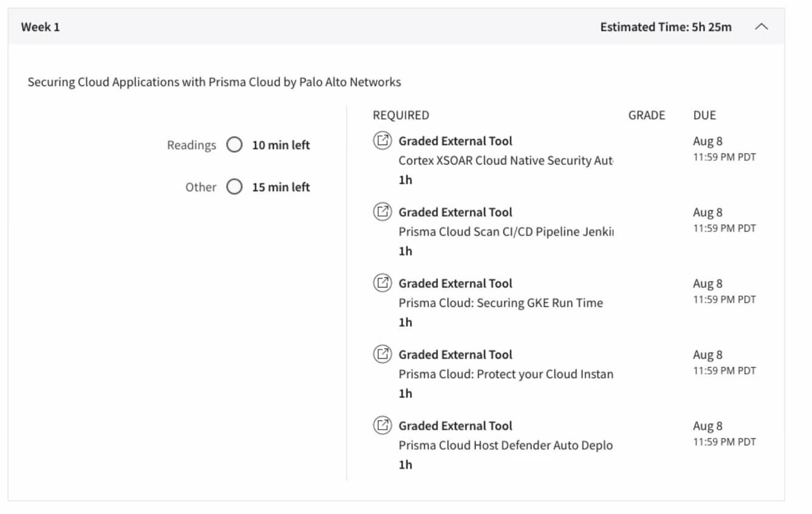Click external tool icon for Jenkins Pipeline scan
The image size is (812, 514).
[382, 212]
